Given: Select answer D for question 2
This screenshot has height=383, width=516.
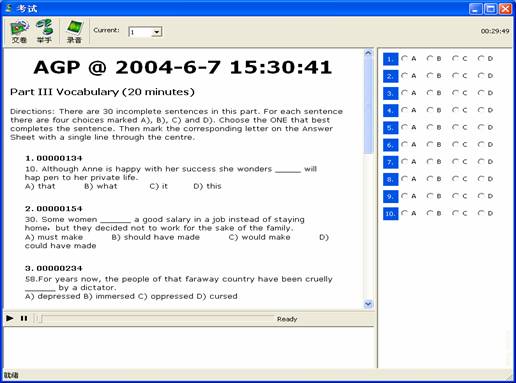Looking at the screenshot, I should click(x=481, y=76).
